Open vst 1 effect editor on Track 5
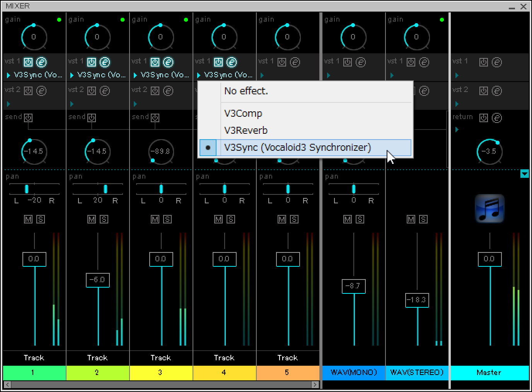 pos(295,62)
